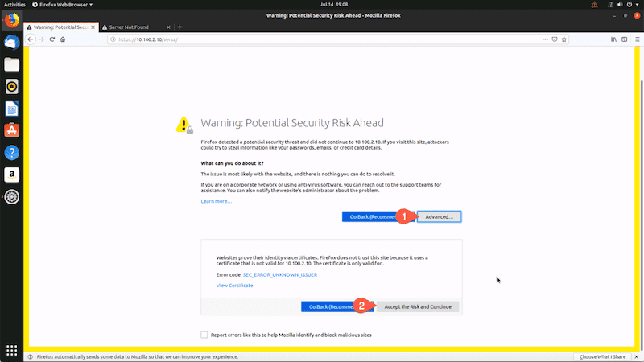Open Files manager from the dock

tap(11, 64)
